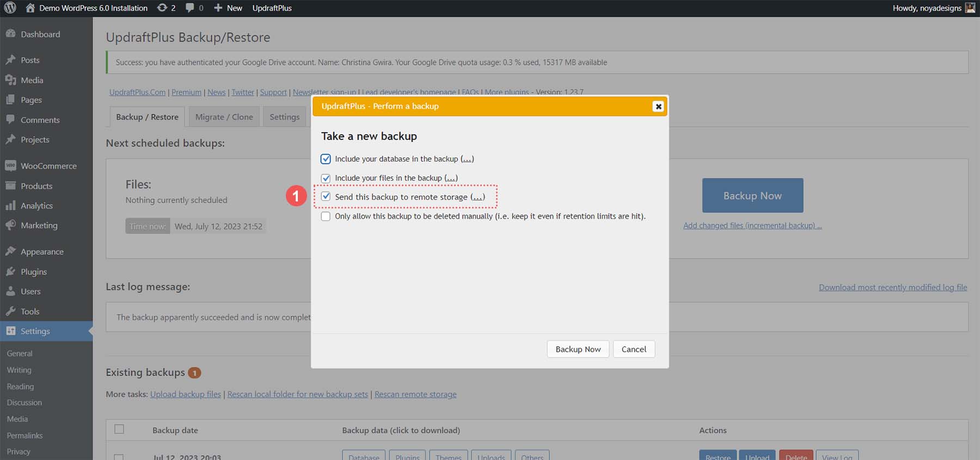The image size is (980, 460).
Task: Open the Premium link
Action: pyautogui.click(x=186, y=92)
